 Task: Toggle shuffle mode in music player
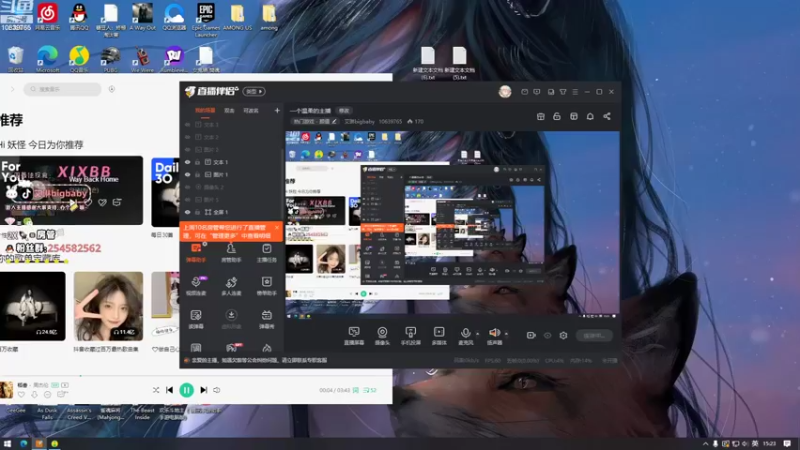[156, 390]
